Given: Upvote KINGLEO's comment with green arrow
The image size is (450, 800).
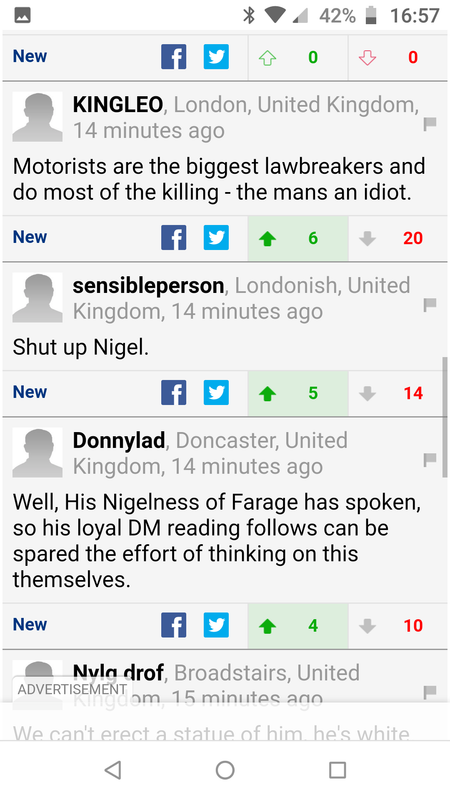Looking at the screenshot, I should [267, 238].
